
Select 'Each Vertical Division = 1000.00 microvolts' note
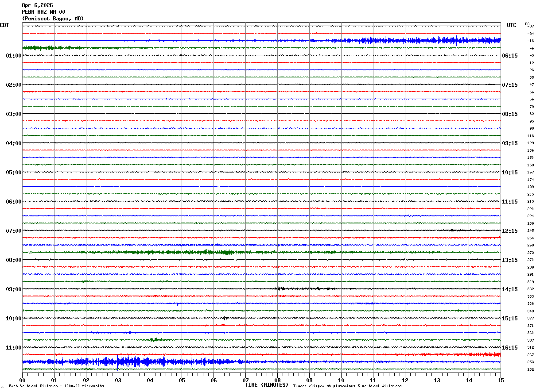coord(56,386)
